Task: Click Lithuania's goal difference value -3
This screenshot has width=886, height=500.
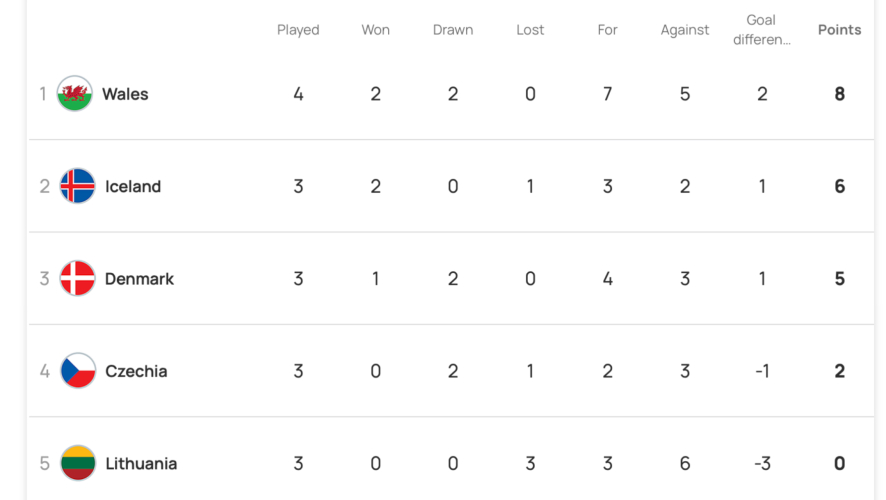Action: tap(762, 464)
